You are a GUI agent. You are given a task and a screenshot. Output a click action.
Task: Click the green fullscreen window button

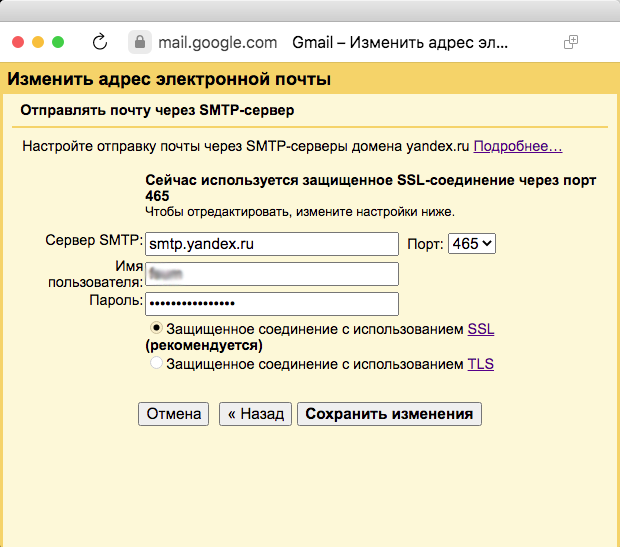coord(58,43)
